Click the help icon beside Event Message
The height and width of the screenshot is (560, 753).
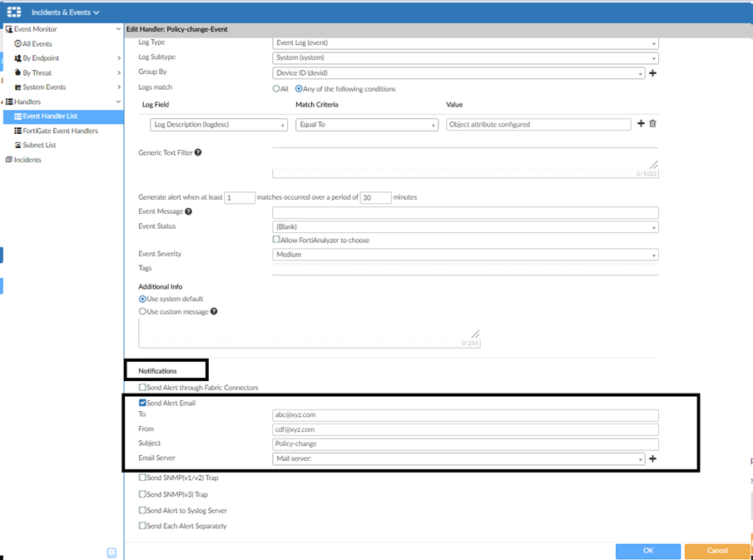[x=187, y=211]
